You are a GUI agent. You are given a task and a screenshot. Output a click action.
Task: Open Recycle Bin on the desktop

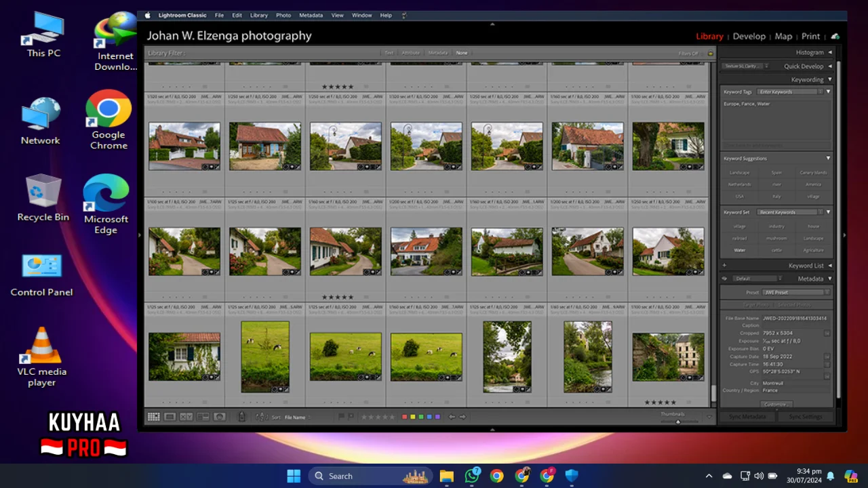coord(43,197)
